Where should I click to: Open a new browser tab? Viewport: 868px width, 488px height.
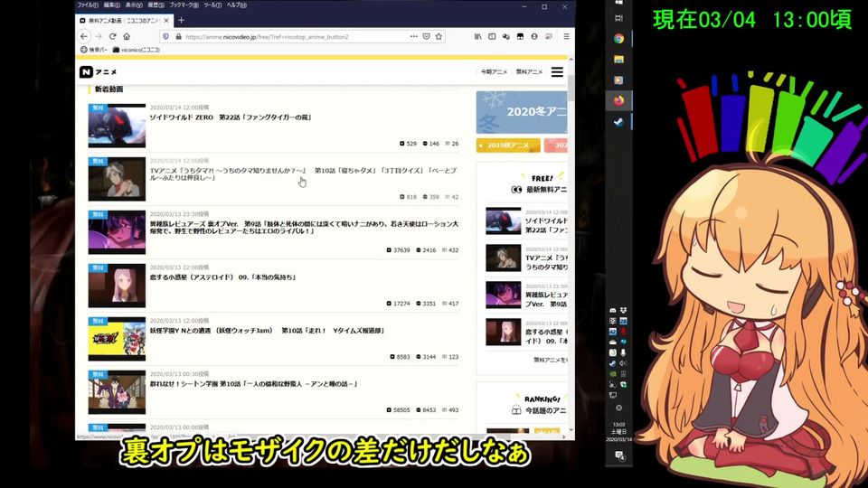pyautogui.click(x=181, y=21)
